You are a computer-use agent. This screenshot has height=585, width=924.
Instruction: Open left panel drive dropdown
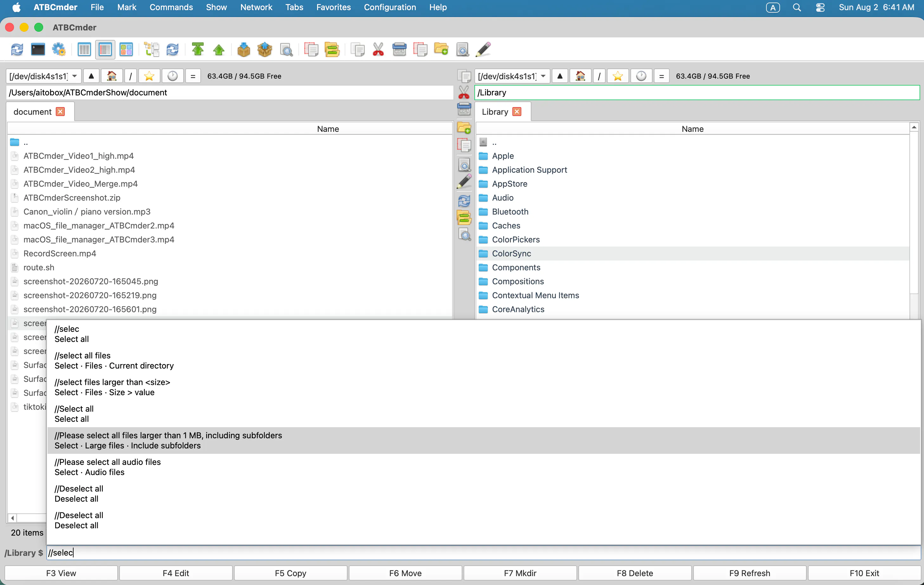click(x=43, y=76)
